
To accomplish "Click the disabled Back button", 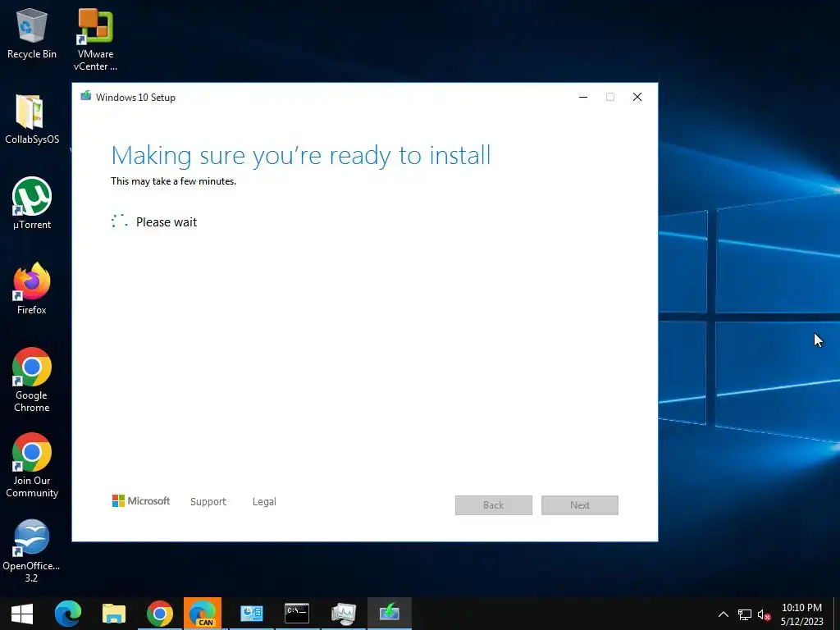I will (493, 505).
